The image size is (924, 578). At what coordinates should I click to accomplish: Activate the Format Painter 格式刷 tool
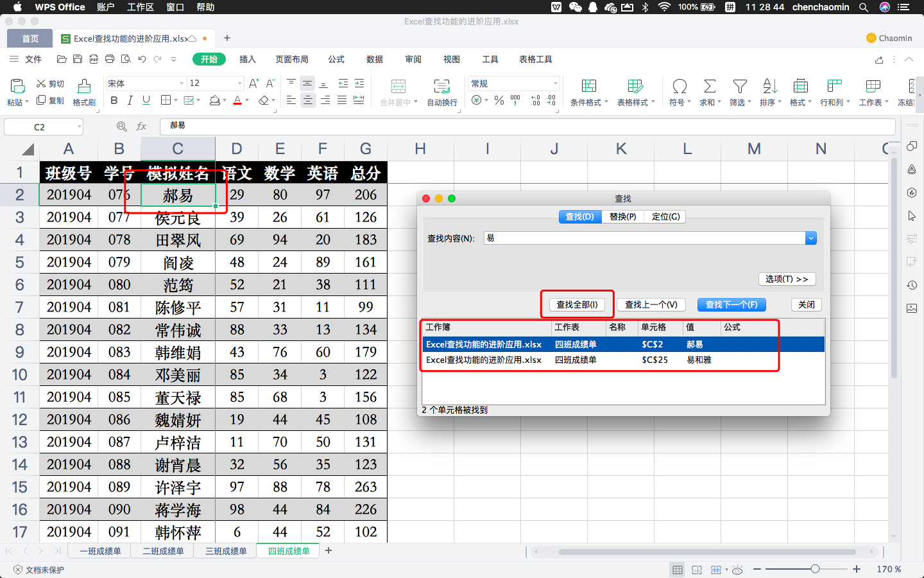[84, 92]
